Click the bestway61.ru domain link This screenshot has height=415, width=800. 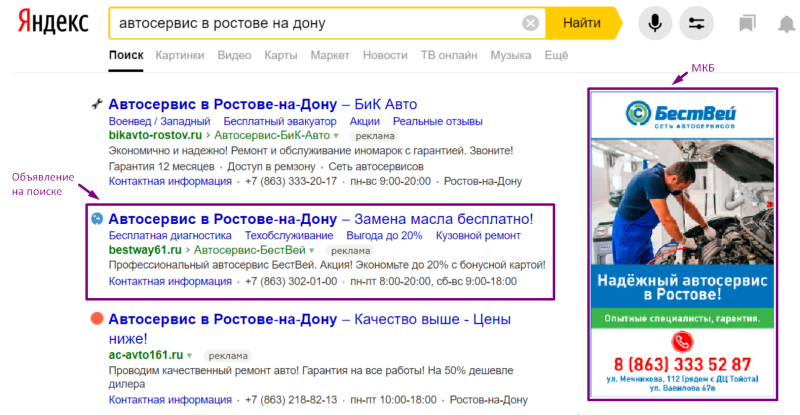coord(145,250)
